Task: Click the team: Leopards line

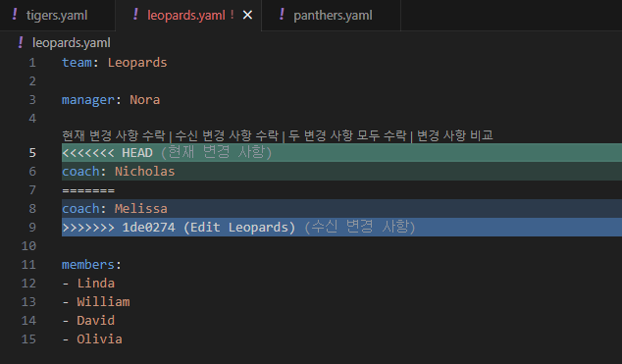Action: tap(115, 63)
